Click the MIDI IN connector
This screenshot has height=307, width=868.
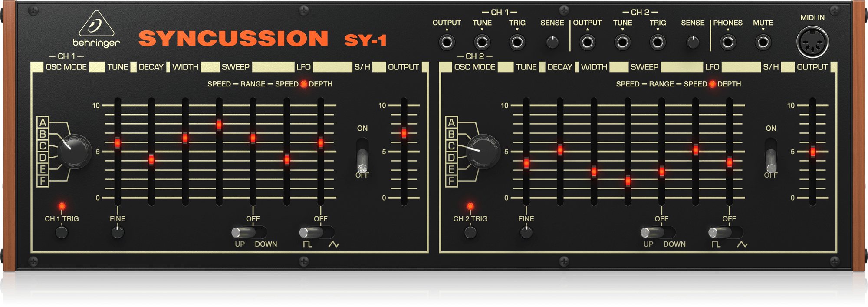coord(812,43)
